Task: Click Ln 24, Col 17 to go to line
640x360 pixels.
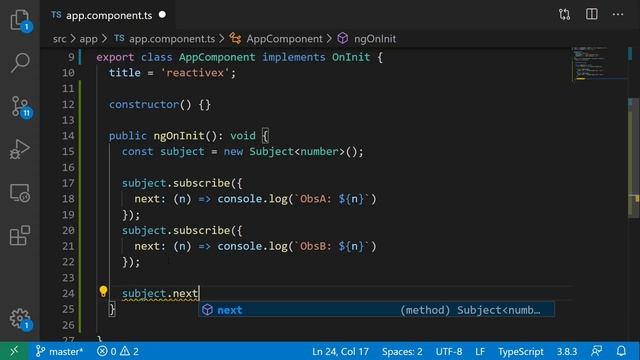Action: click(340, 351)
